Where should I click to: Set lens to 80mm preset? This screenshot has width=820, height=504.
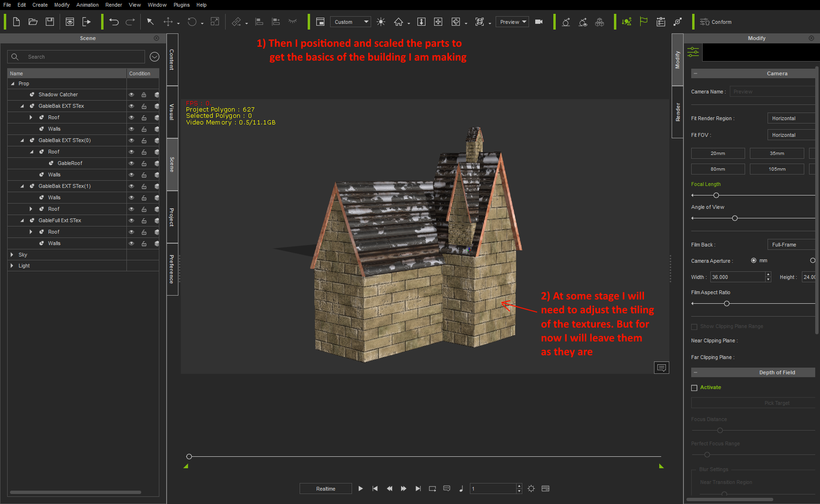point(718,169)
